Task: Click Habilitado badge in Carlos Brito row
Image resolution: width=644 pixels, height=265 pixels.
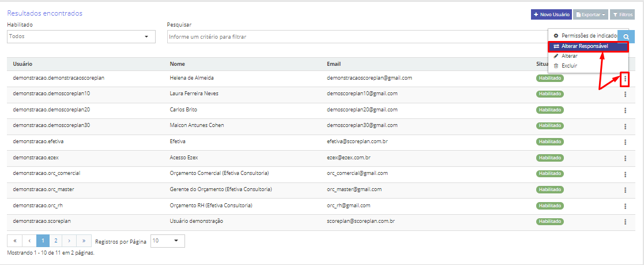Action: (549, 110)
